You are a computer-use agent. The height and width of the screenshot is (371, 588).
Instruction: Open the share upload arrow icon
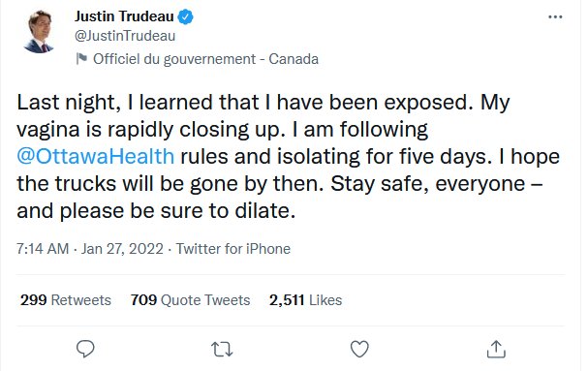tap(496, 349)
